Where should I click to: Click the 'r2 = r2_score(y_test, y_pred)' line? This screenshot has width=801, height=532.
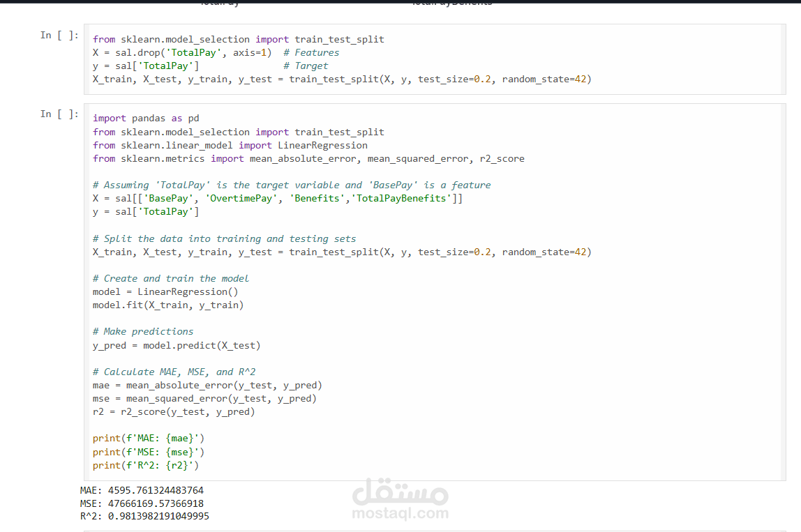pos(174,412)
